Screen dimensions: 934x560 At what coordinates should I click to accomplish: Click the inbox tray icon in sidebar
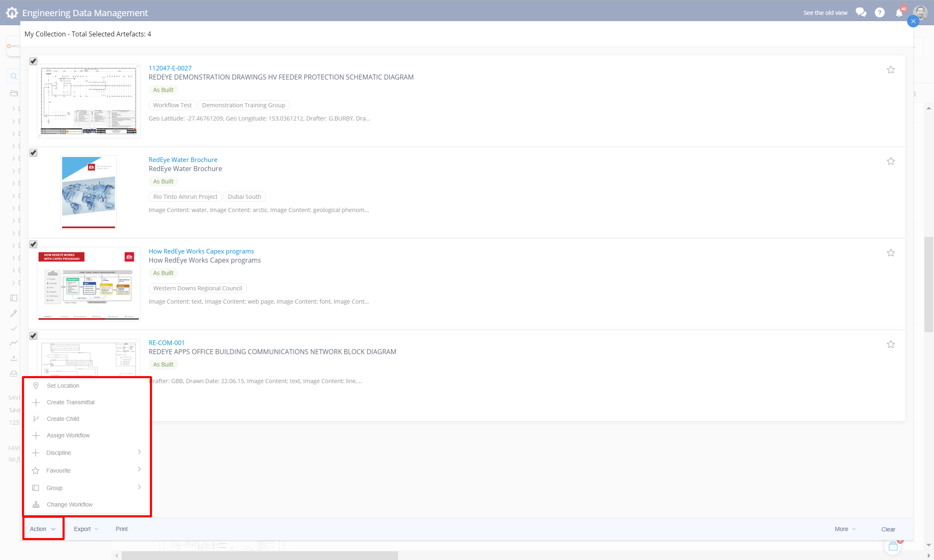click(14, 374)
